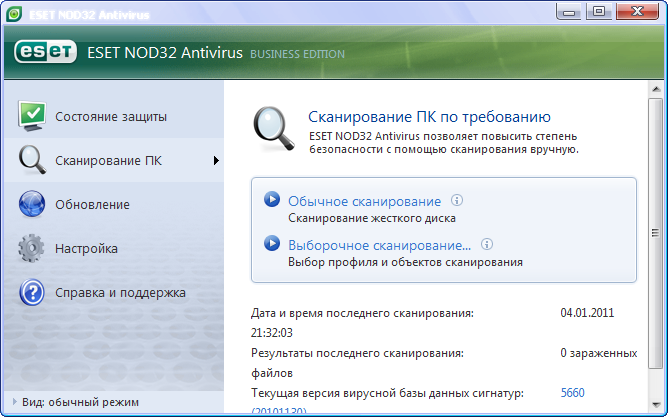Click the Настройка gear icon
Viewport: 668px width, 417px height.
[x=32, y=248]
